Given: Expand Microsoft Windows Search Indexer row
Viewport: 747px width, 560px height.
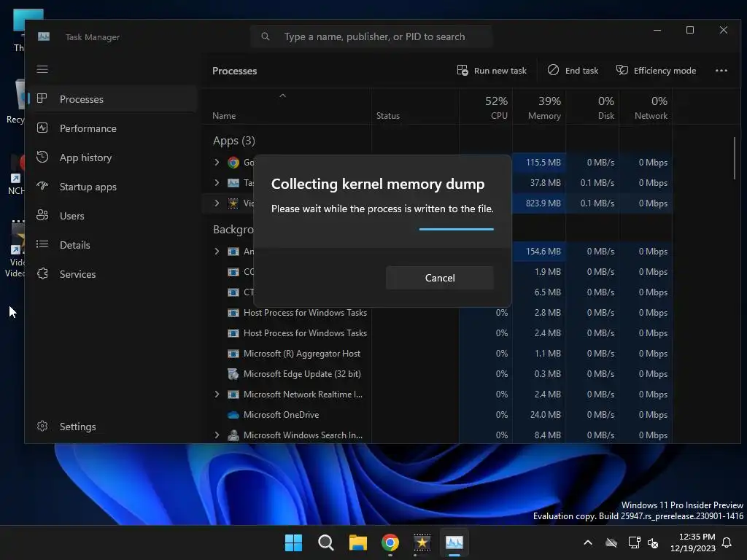Looking at the screenshot, I should pyautogui.click(x=217, y=435).
